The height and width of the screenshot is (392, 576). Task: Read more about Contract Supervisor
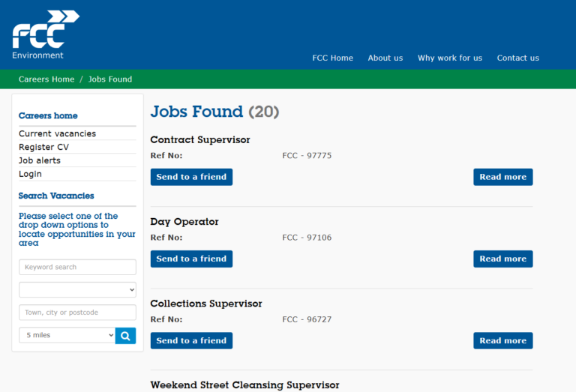tap(502, 177)
